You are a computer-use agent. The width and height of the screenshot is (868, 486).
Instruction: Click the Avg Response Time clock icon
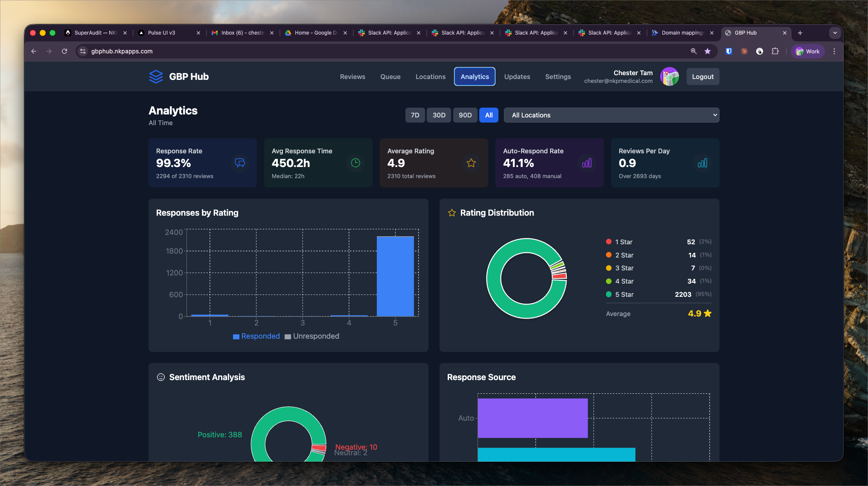pyautogui.click(x=355, y=163)
